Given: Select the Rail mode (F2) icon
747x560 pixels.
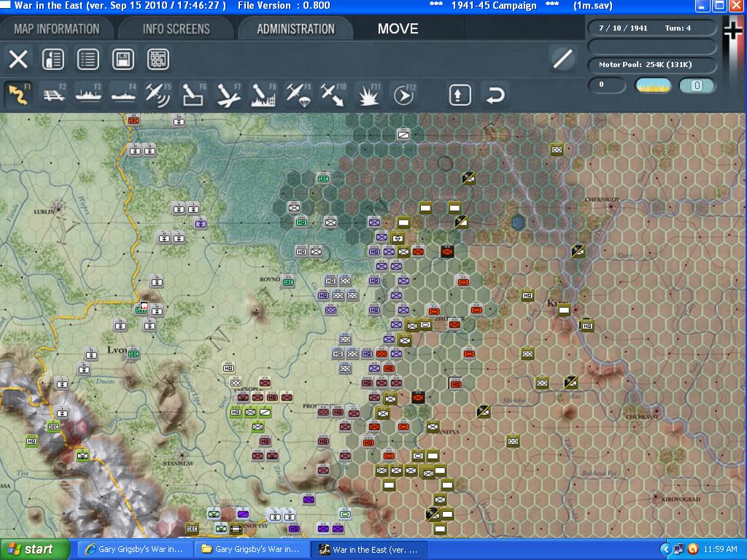Looking at the screenshot, I should click(53, 94).
